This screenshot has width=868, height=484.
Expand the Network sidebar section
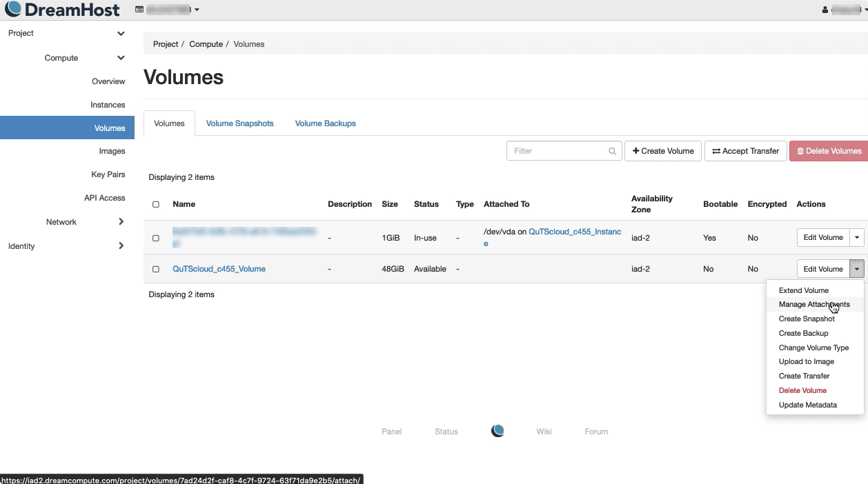pyautogui.click(x=121, y=222)
